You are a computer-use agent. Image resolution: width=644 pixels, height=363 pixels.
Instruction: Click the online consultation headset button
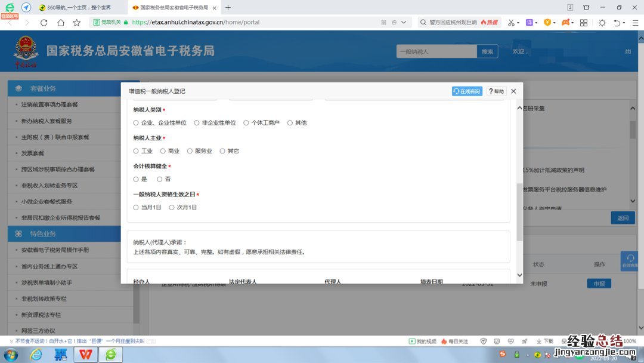(x=466, y=91)
